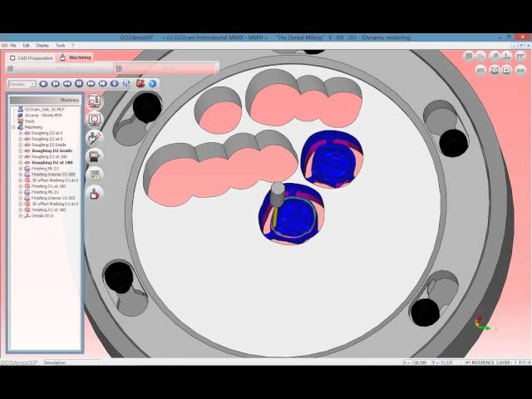The height and width of the screenshot is (399, 532).
Task: Click the Machining panel header bar
Action: click(x=45, y=100)
